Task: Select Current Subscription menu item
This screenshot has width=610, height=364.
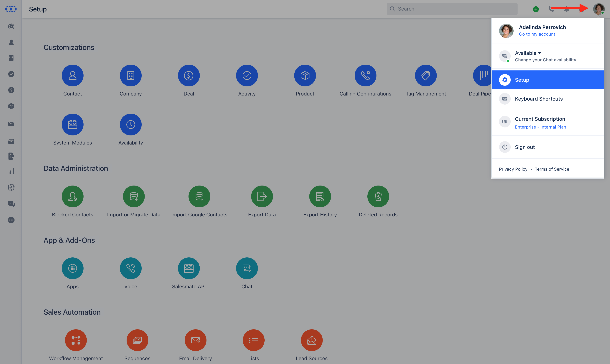Action: (x=548, y=123)
